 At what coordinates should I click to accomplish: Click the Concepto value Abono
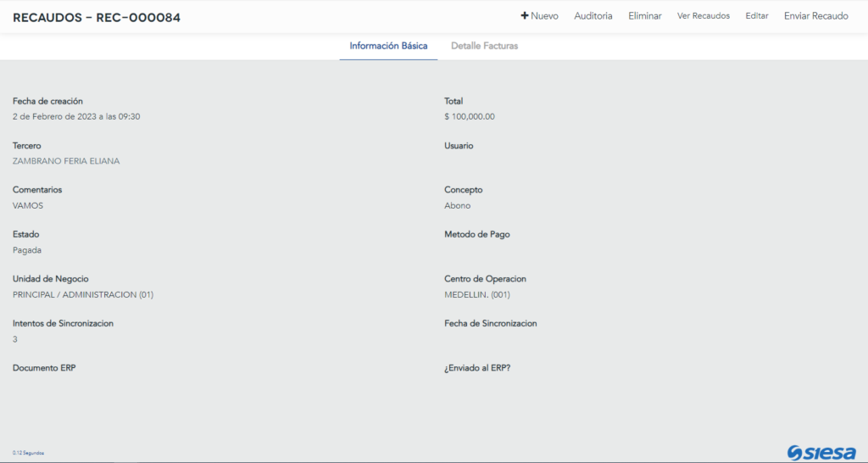(x=457, y=206)
